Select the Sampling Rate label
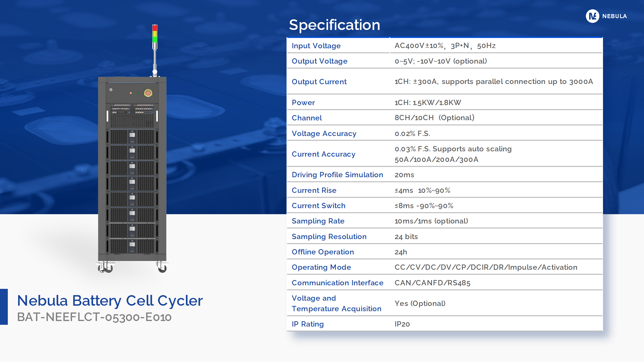This screenshot has height=362, width=644. tap(318, 221)
